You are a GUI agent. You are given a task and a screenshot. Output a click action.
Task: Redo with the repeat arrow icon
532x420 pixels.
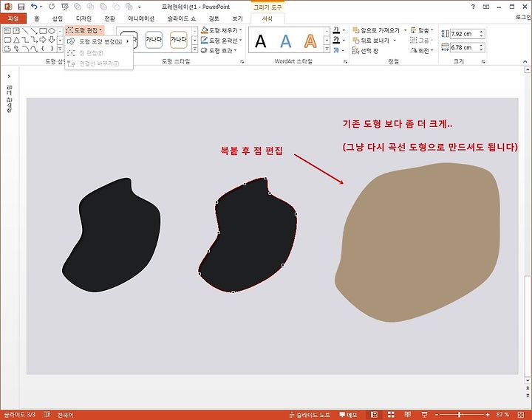52,7
